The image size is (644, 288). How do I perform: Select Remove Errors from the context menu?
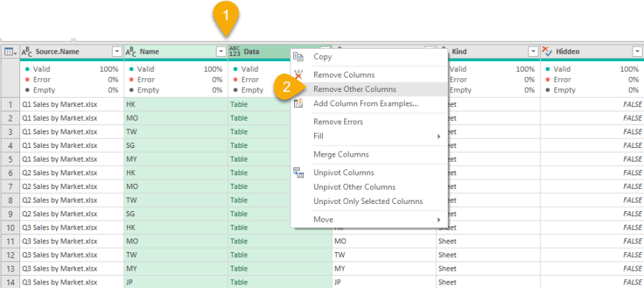click(338, 122)
